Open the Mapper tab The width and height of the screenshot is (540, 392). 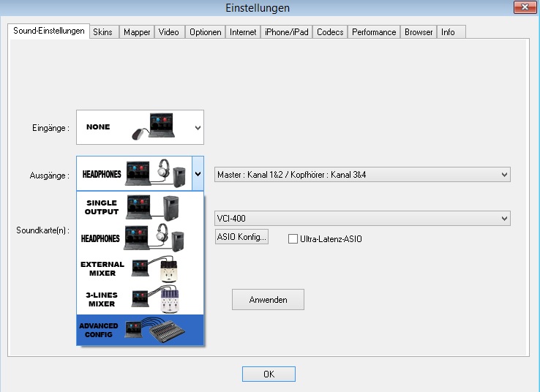pos(137,32)
